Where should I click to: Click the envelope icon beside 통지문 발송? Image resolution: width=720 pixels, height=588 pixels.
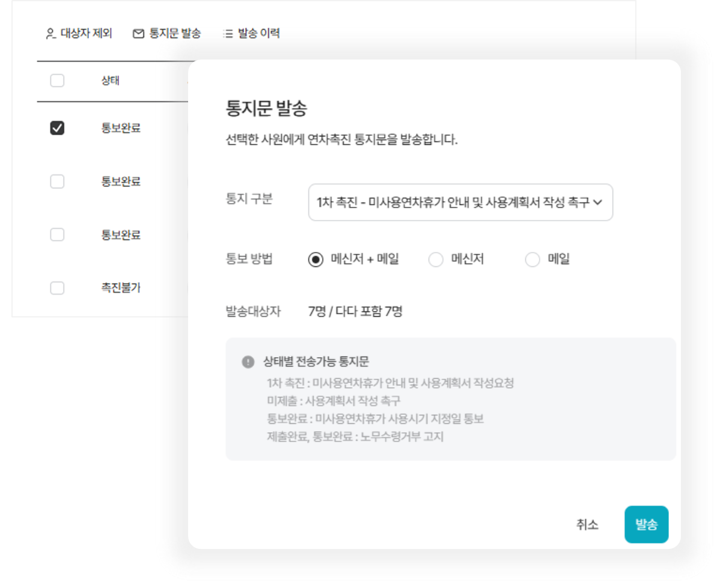pos(138,34)
